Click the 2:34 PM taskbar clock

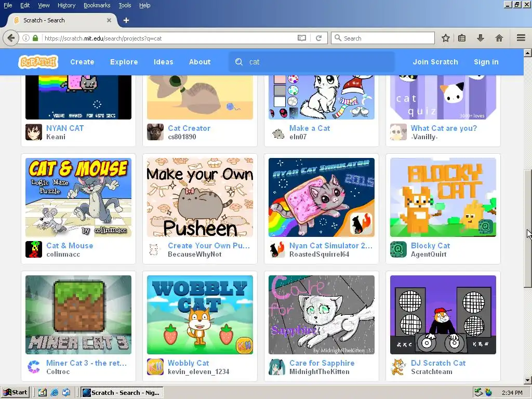[x=512, y=393]
